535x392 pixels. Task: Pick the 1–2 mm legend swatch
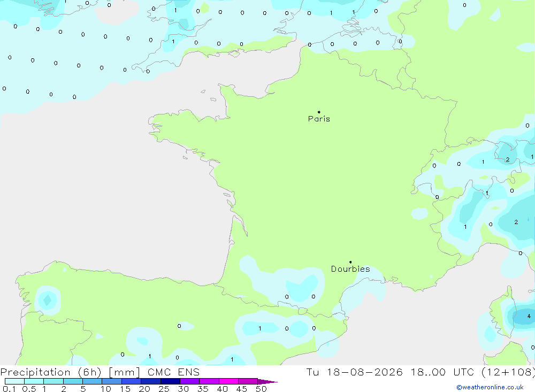(x=53, y=381)
